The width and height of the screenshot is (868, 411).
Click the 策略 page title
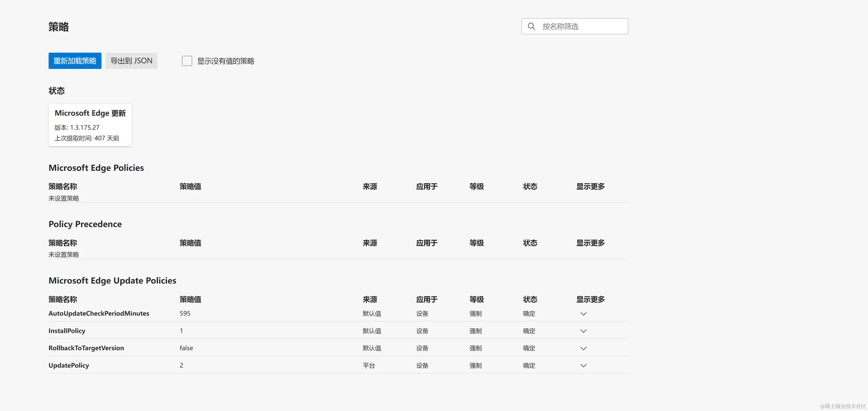(59, 27)
